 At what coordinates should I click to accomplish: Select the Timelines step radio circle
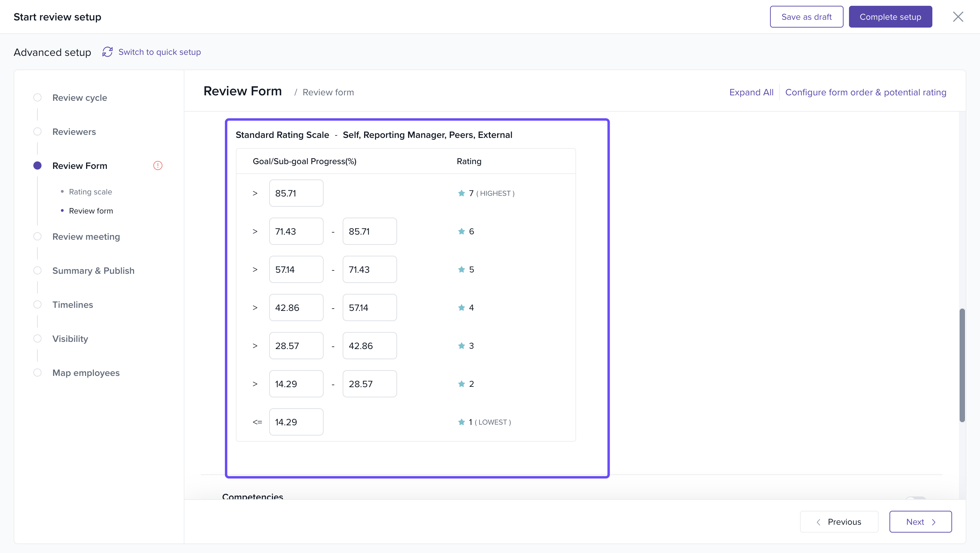click(x=37, y=304)
